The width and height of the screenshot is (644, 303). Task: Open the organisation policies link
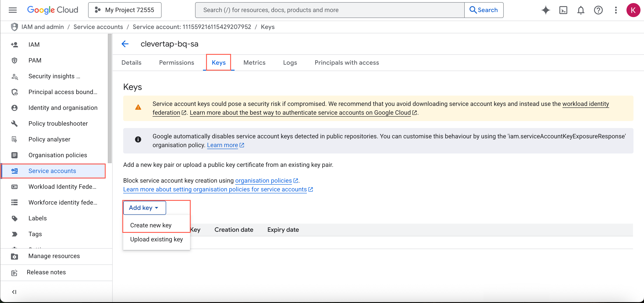(x=263, y=180)
